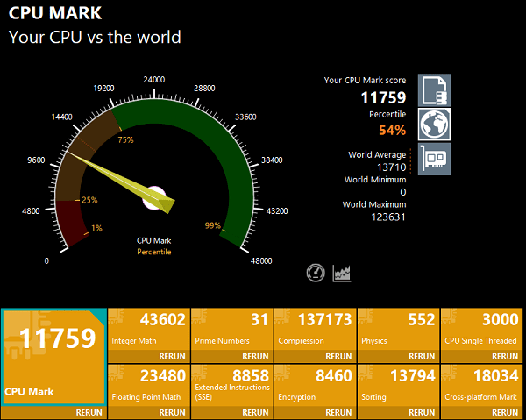The image size is (526, 420).
Task: Click the 11759 score under the score label
Action: 383,97
